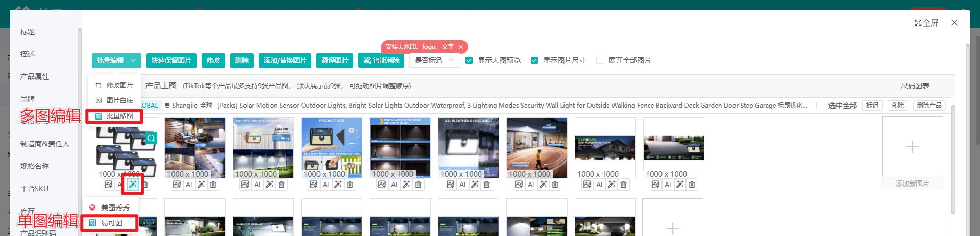Image resolution: width=980 pixels, height=236 pixels.
Task: Toggle 显示大图预览 checkbox
Action: [469, 60]
